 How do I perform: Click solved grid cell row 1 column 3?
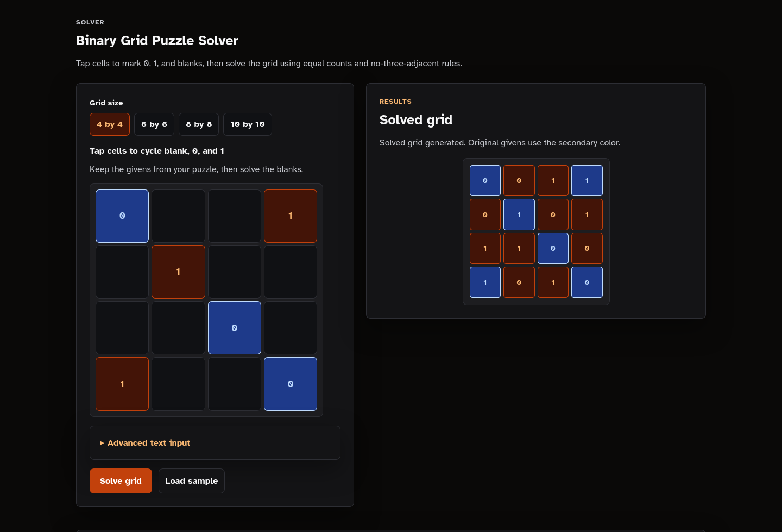tap(553, 180)
